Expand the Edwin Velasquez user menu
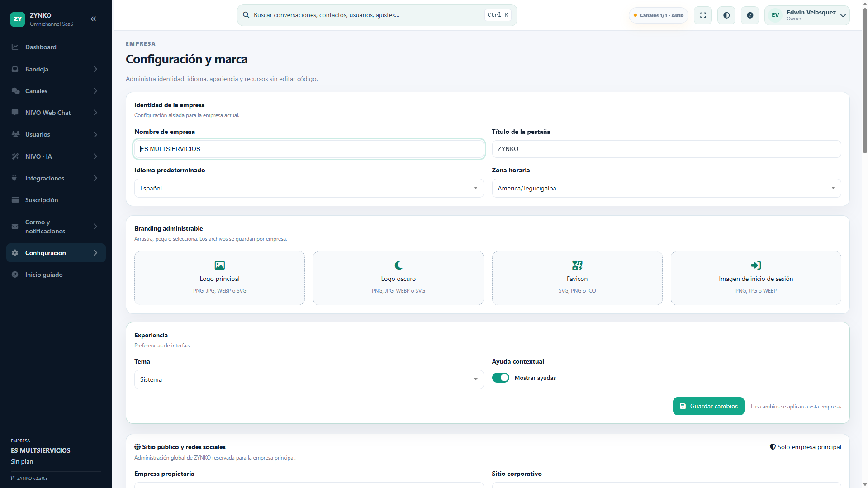The width and height of the screenshot is (868, 488). 807,15
